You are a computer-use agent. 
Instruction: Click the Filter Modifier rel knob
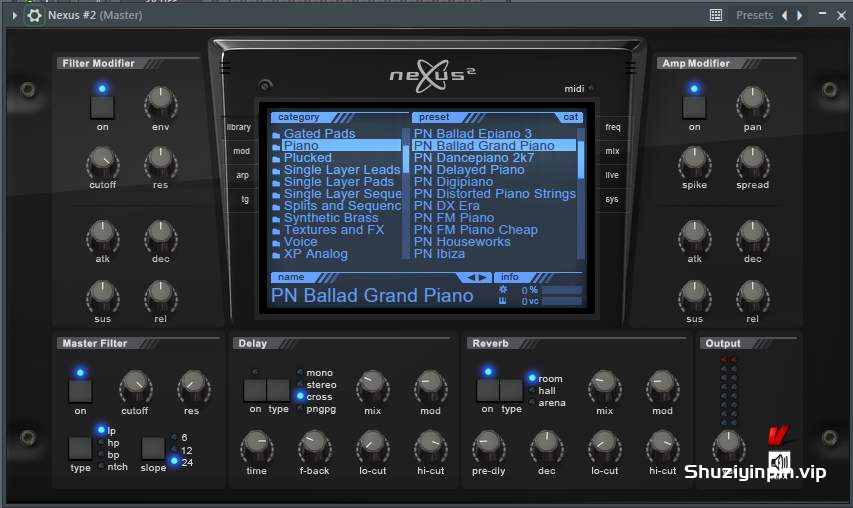[x=160, y=296]
